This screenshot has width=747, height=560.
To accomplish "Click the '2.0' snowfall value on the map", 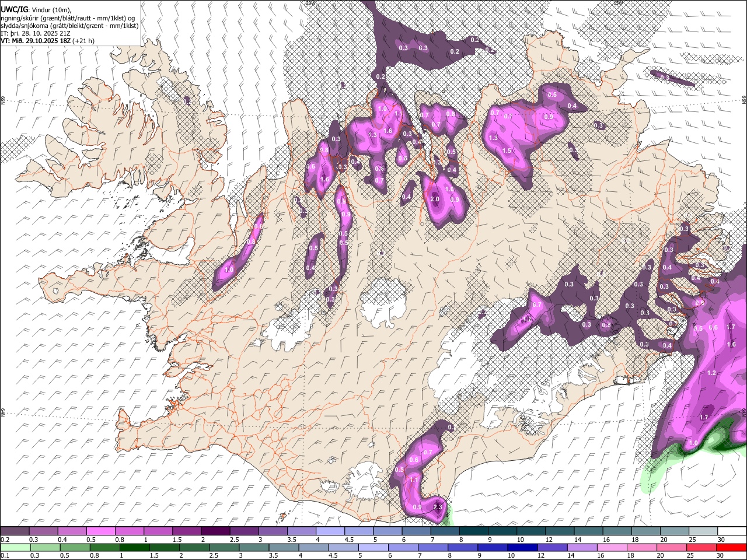I will click(435, 199).
